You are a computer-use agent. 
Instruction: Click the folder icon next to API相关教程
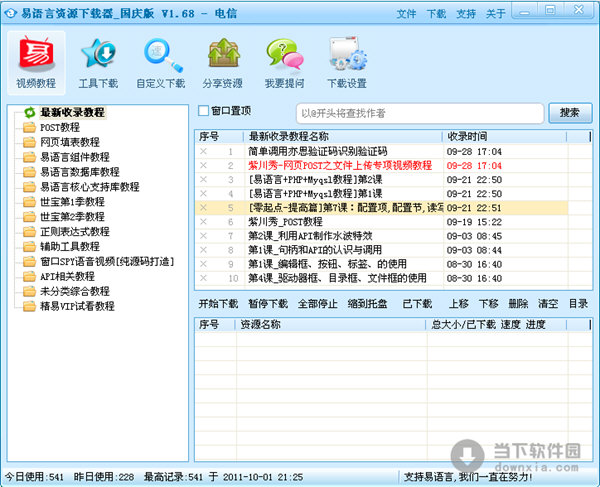click(x=29, y=277)
